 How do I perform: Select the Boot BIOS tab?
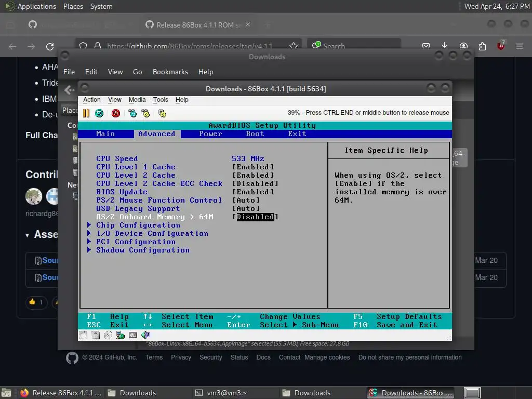click(255, 134)
